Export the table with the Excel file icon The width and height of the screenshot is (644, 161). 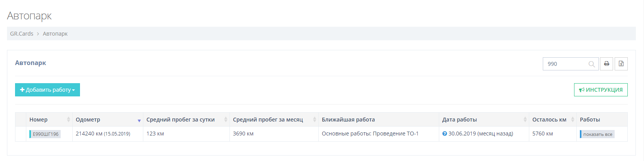click(x=621, y=64)
